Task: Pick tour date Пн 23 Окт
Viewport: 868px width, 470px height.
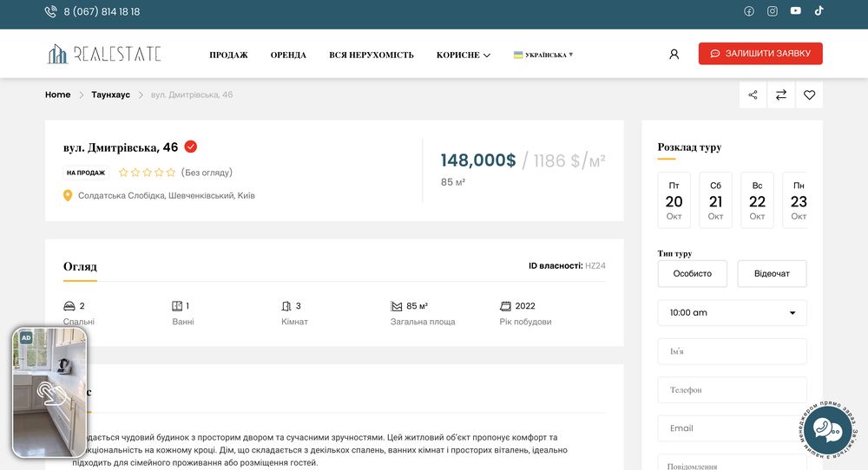Action: 795,200
